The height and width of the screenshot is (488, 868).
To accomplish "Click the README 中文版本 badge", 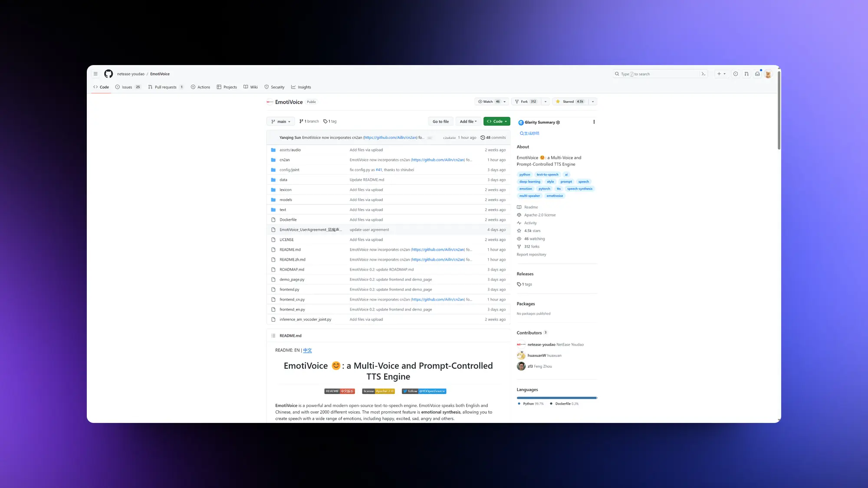I will pyautogui.click(x=339, y=391).
